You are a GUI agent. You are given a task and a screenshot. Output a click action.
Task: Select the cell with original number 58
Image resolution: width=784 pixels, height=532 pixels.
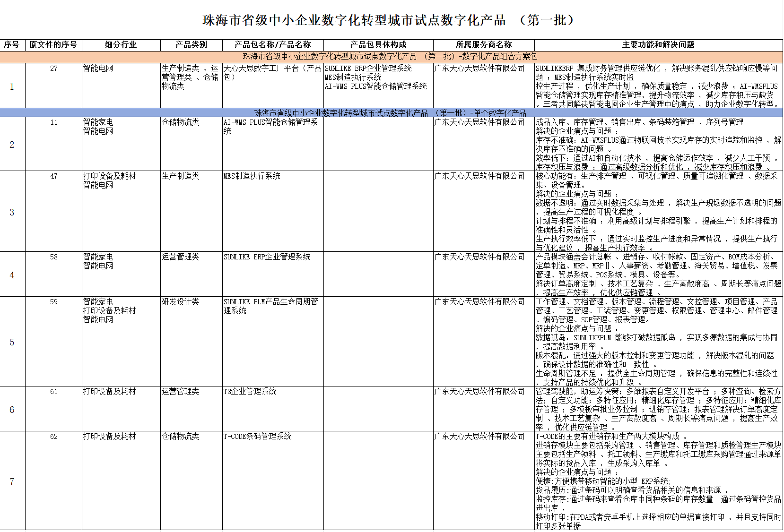point(53,274)
